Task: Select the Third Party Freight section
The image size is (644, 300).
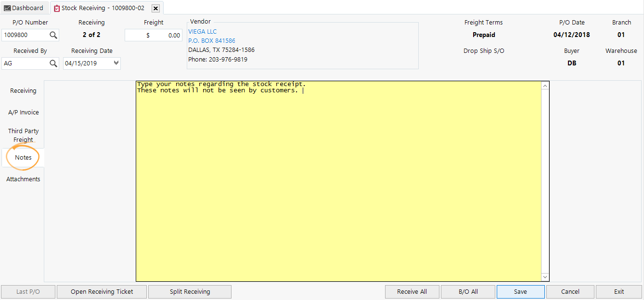Action: 23,135
